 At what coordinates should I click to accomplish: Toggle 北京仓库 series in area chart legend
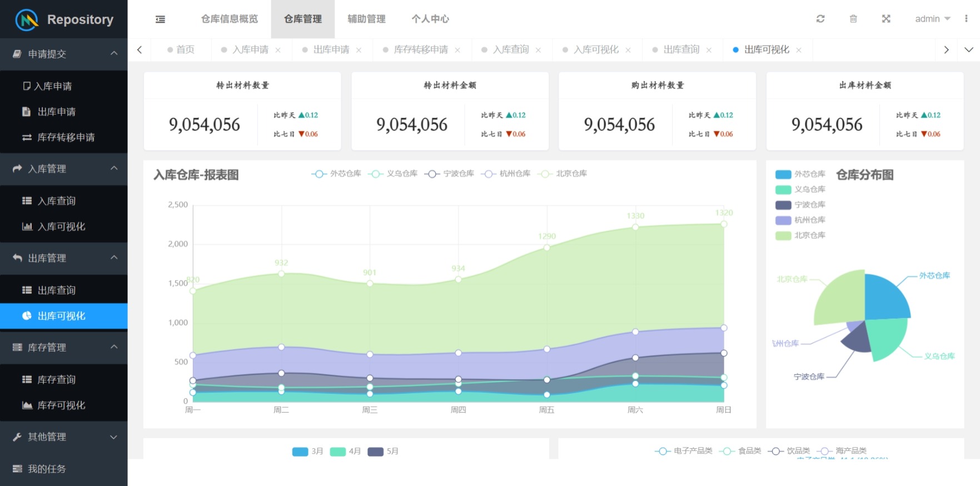point(562,174)
